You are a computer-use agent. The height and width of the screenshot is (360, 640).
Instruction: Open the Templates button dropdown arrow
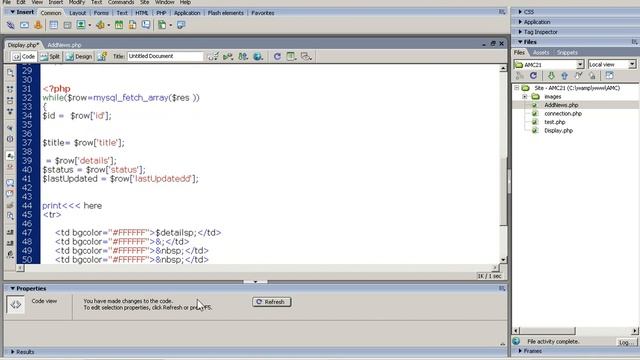(x=171, y=25)
